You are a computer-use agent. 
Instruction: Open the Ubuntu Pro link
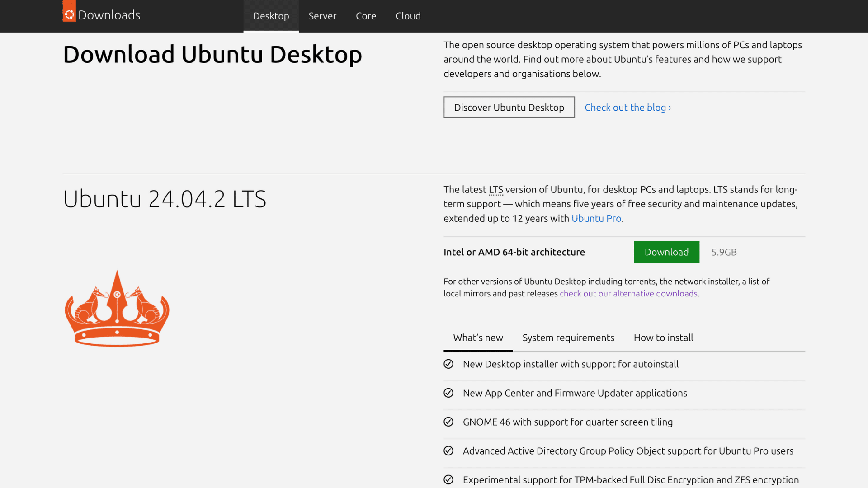[596, 218]
